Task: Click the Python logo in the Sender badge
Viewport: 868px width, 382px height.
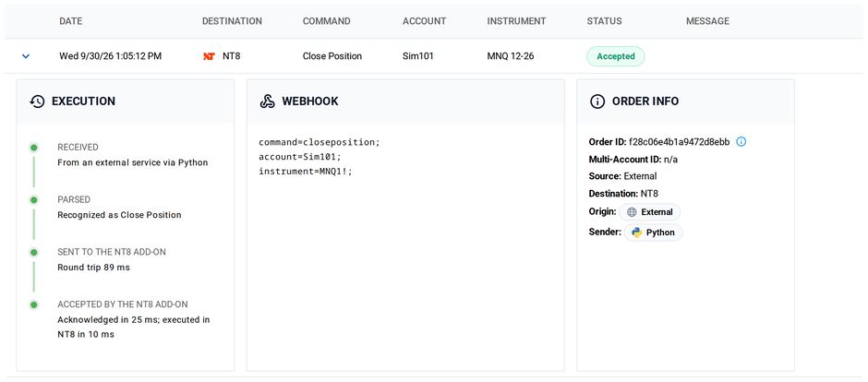Action: pyautogui.click(x=636, y=233)
